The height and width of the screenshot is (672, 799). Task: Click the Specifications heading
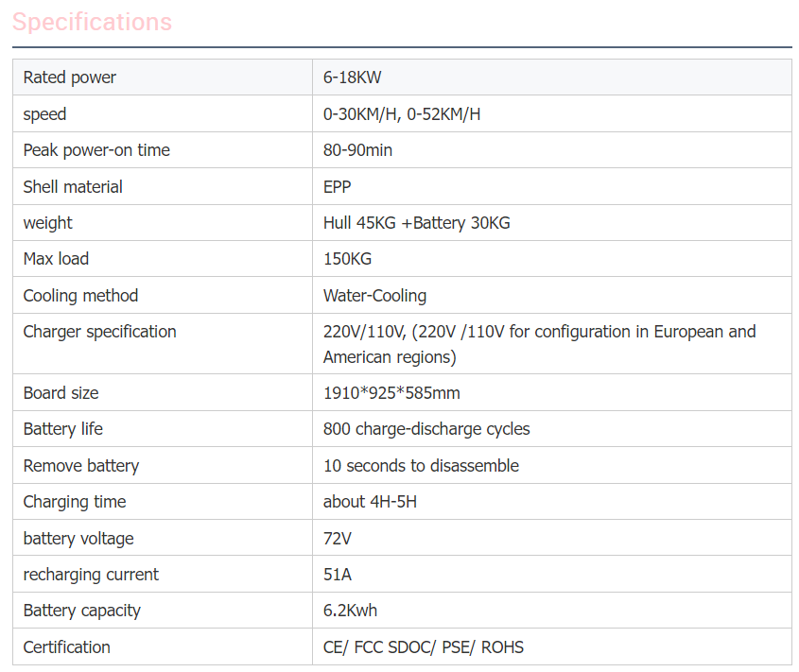click(92, 22)
